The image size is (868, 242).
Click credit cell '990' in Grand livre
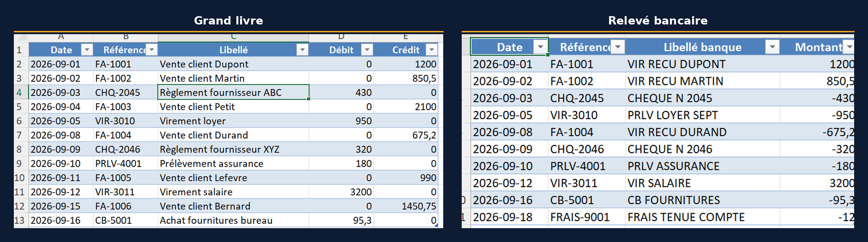point(406,178)
